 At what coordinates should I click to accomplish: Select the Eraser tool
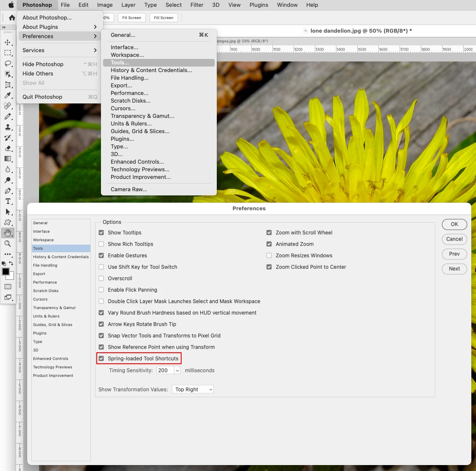(8, 148)
